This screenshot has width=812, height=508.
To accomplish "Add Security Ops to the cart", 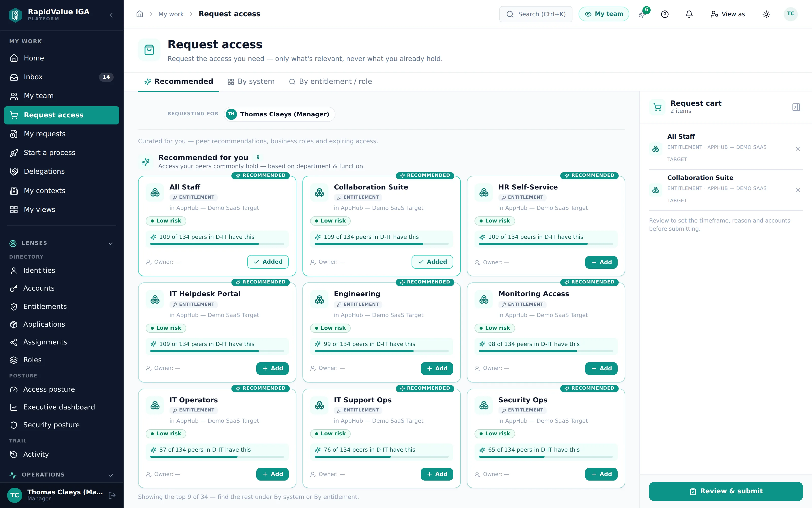I will 601,474.
